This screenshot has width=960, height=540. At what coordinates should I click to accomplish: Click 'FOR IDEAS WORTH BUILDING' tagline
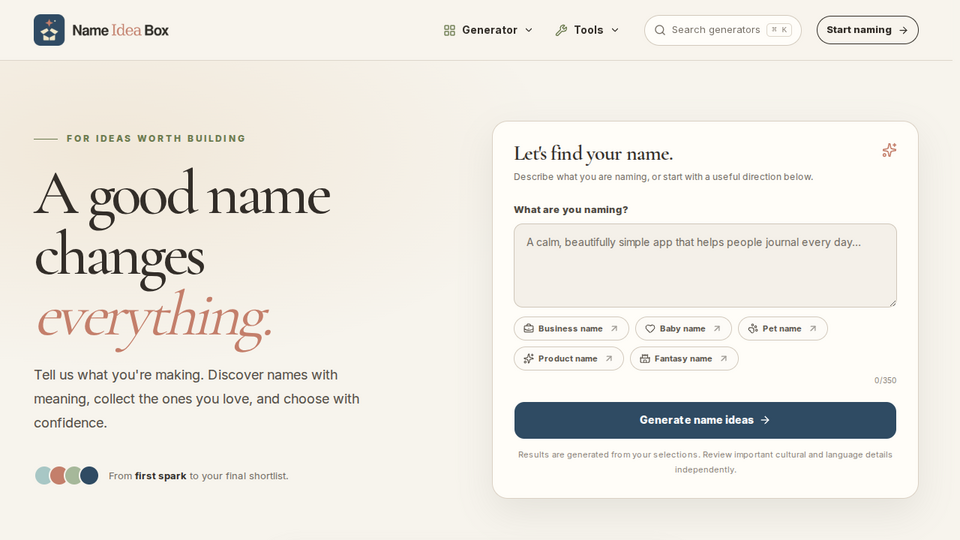156,138
